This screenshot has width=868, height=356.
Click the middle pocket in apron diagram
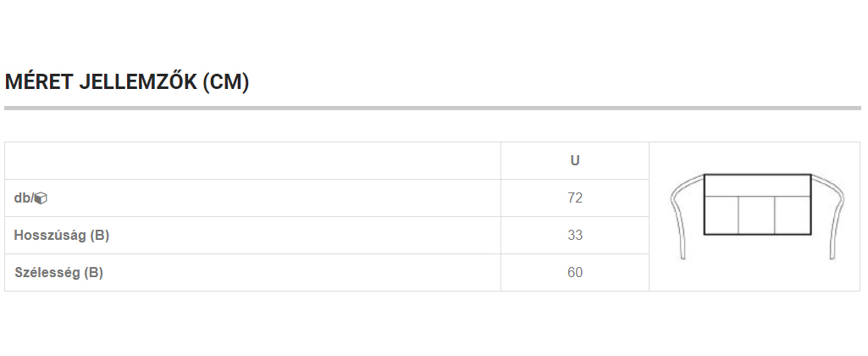(x=757, y=214)
